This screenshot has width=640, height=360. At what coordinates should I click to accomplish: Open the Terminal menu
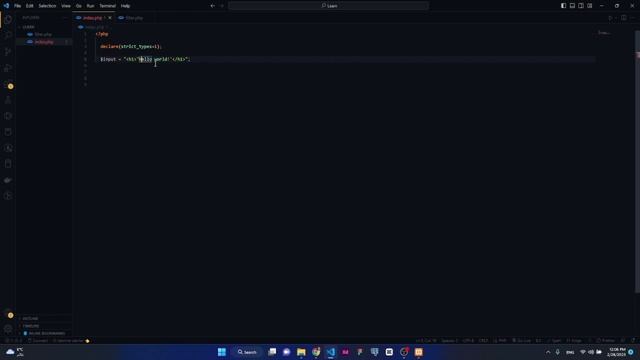108,6
